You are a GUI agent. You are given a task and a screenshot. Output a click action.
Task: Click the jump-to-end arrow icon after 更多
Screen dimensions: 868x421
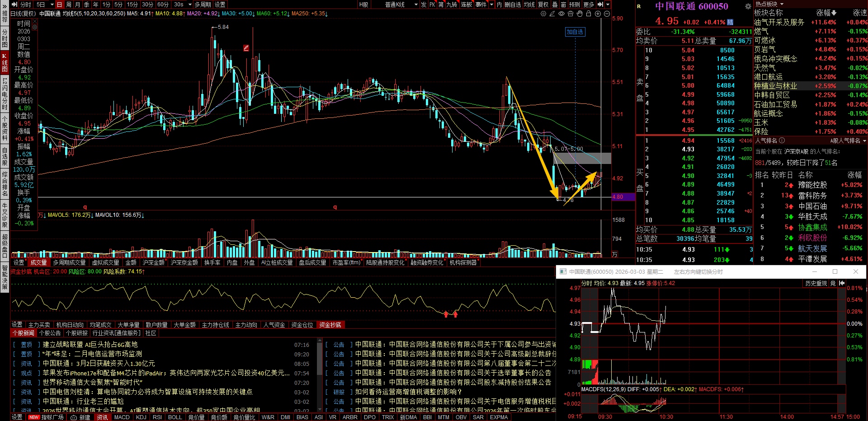(x=600, y=5)
